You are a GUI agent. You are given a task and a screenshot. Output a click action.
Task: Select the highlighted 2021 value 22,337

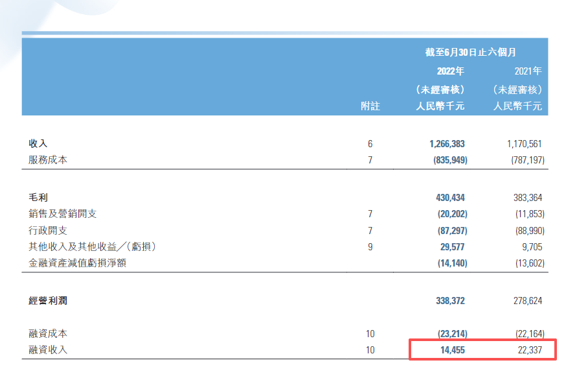(528, 350)
